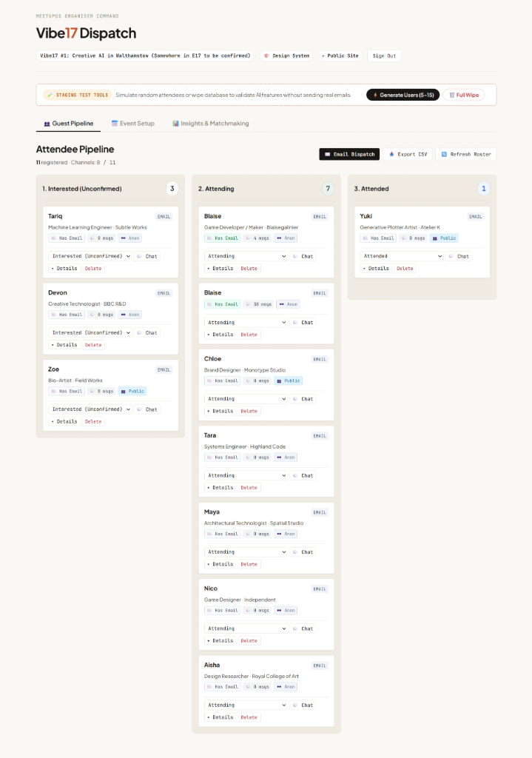Expand Details on Chloe's card
This screenshot has width=532, height=758.
point(220,411)
